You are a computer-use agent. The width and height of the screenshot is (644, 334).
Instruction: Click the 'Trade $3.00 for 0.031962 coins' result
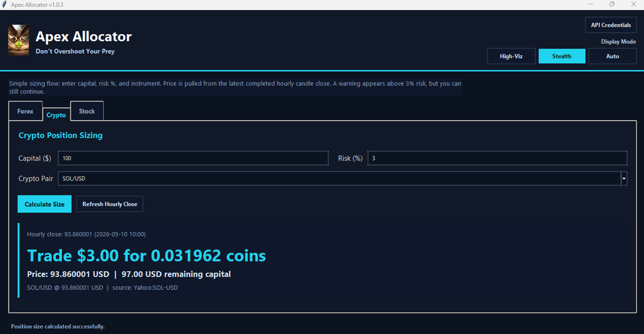tap(146, 256)
